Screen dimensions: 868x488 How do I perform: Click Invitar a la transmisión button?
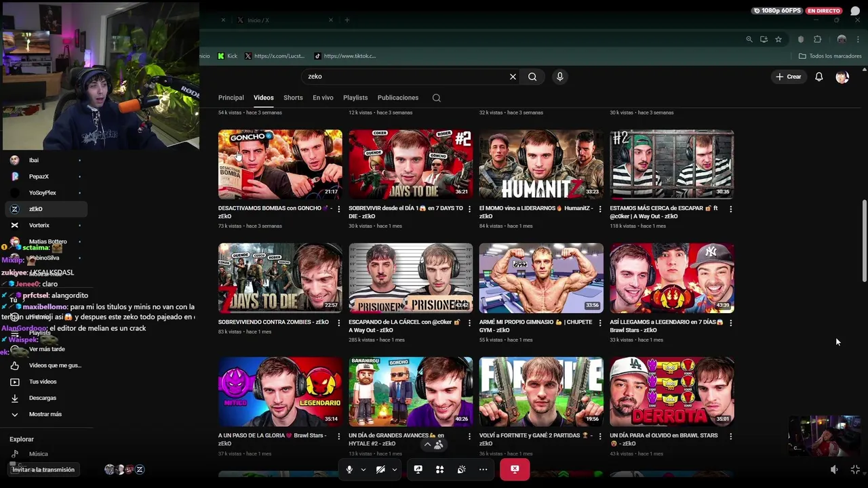pos(43,469)
